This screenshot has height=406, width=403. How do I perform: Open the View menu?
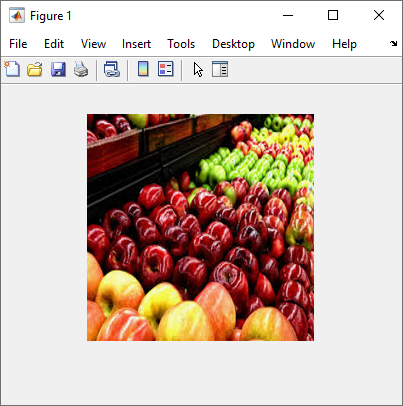coord(93,44)
